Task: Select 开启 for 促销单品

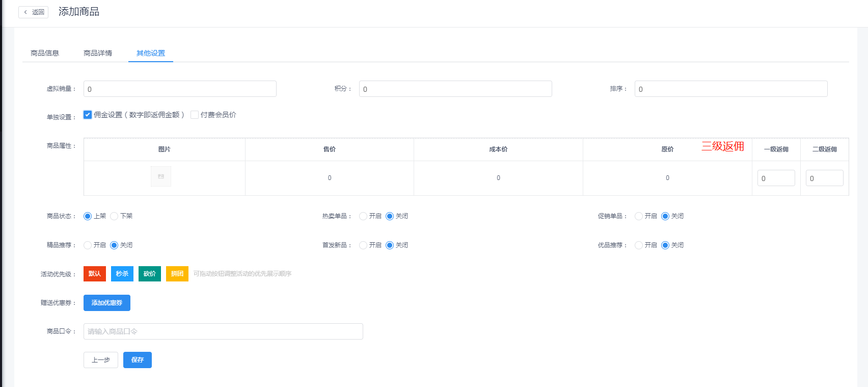Action: point(639,216)
